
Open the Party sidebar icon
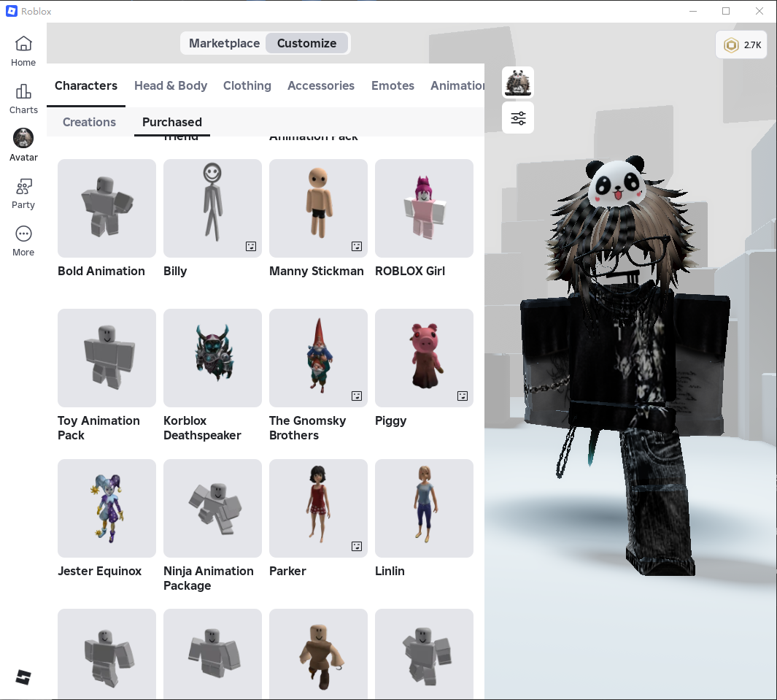click(x=23, y=191)
